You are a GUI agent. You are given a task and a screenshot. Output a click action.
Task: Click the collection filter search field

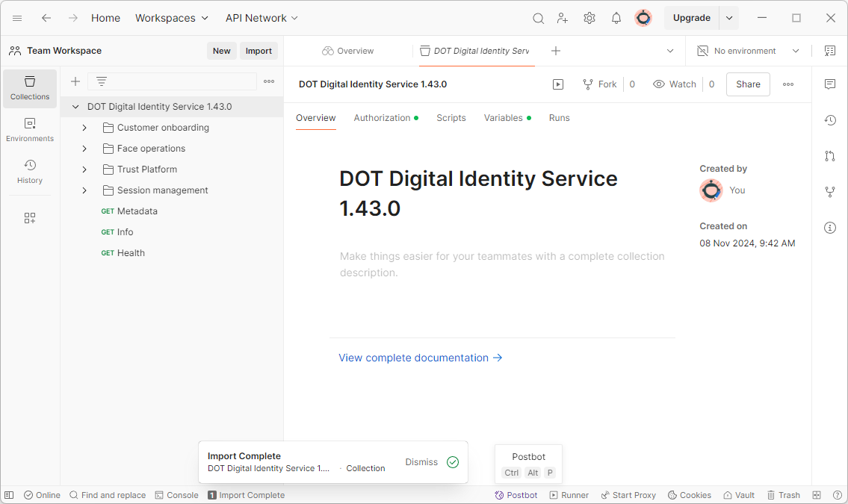[x=172, y=81]
